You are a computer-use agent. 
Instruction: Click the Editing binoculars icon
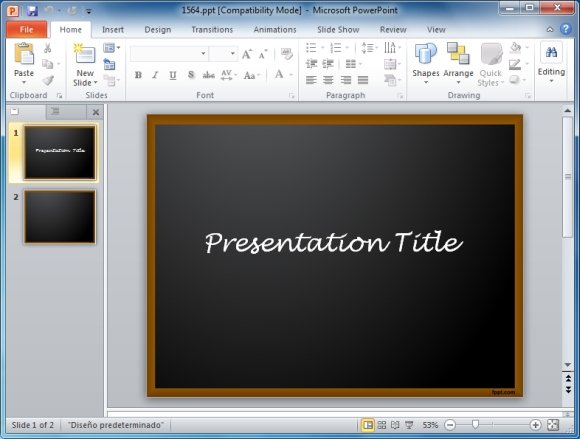pos(551,52)
